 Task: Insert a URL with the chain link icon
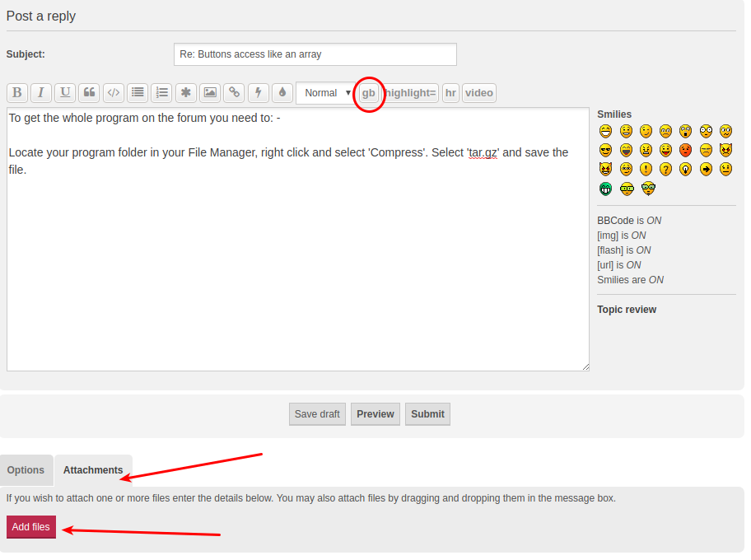(234, 92)
